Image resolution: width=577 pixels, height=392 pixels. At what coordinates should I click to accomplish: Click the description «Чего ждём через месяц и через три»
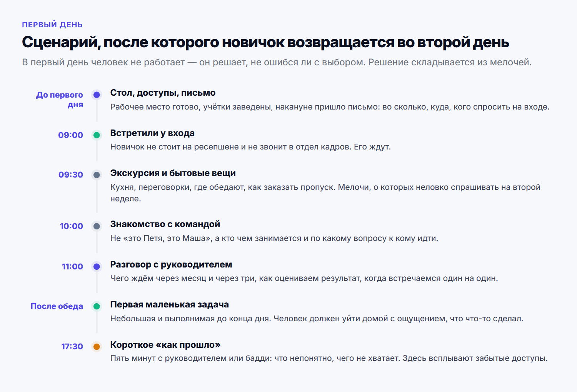[304, 278]
